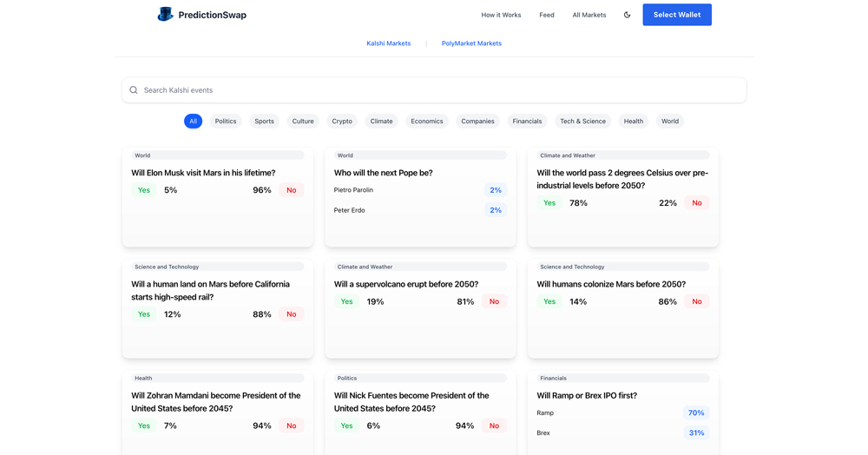
Task: Filter markets by Climate
Action: click(x=381, y=122)
